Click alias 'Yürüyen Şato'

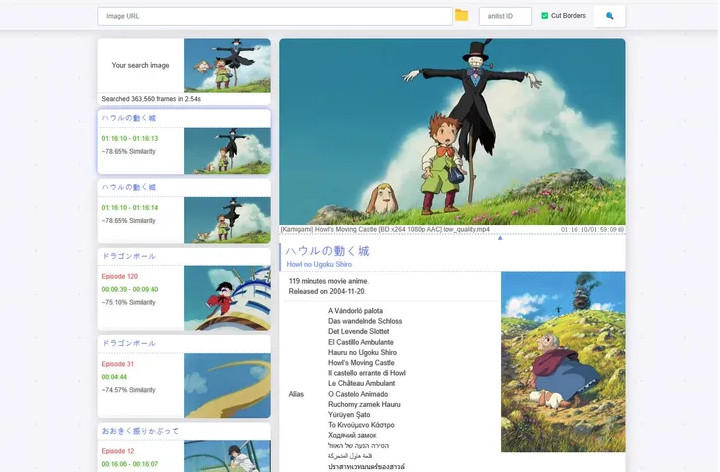349,414
